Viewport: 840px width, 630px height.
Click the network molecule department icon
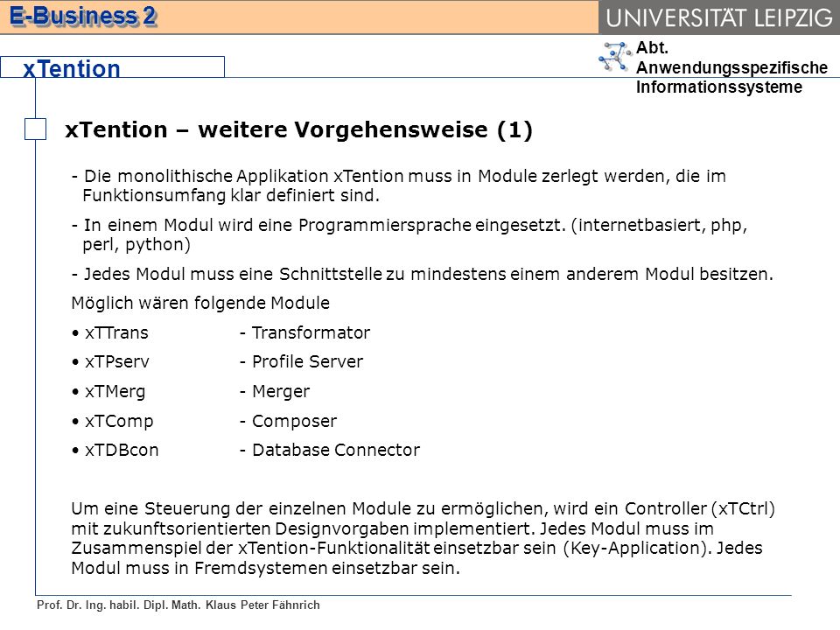click(x=615, y=57)
